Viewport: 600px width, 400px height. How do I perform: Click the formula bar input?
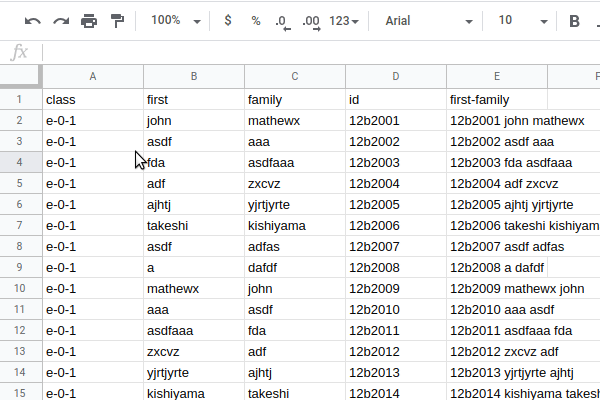[x=321, y=52]
